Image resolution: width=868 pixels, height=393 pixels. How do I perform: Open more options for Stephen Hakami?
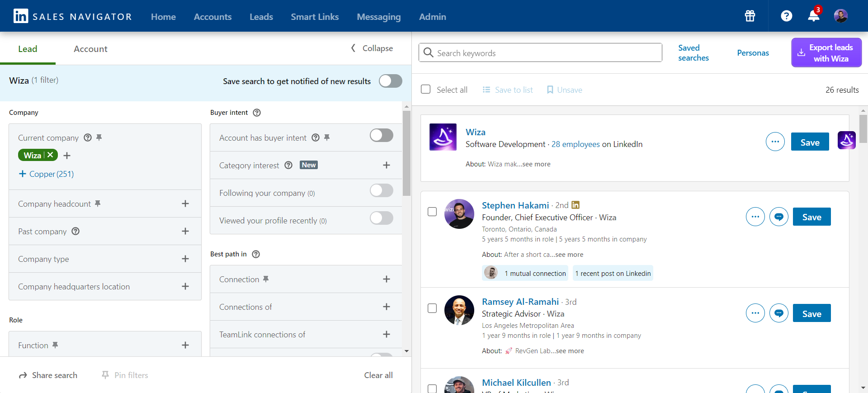755,217
